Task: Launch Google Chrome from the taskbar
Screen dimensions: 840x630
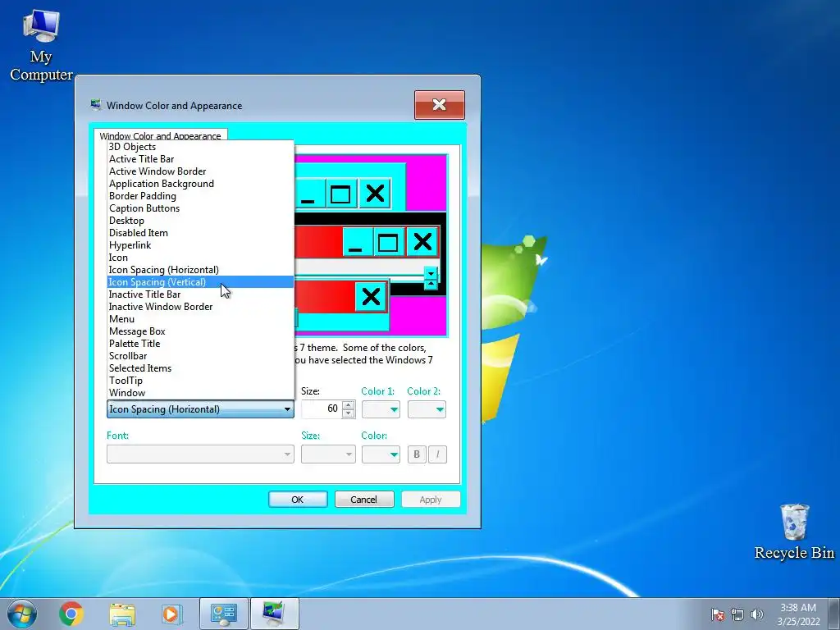Action: [71, 614]
